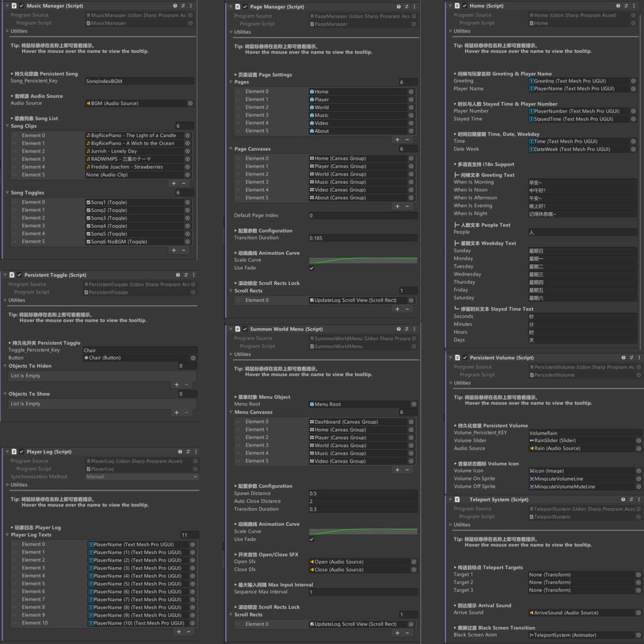Click object picker for BGM Audio Source
The width and height of the screenshot is (644, 644).
coord(190,103)
